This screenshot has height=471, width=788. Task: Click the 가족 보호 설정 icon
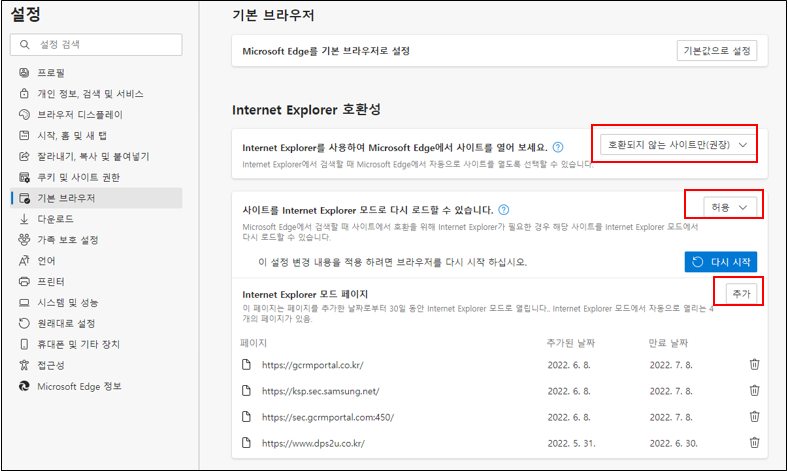coord(24,240)
